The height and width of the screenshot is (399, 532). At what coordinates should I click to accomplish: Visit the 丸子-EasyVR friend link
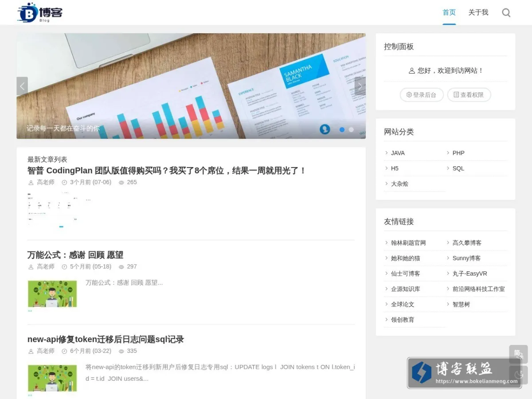pyautogui.click(x=469, y=274)
